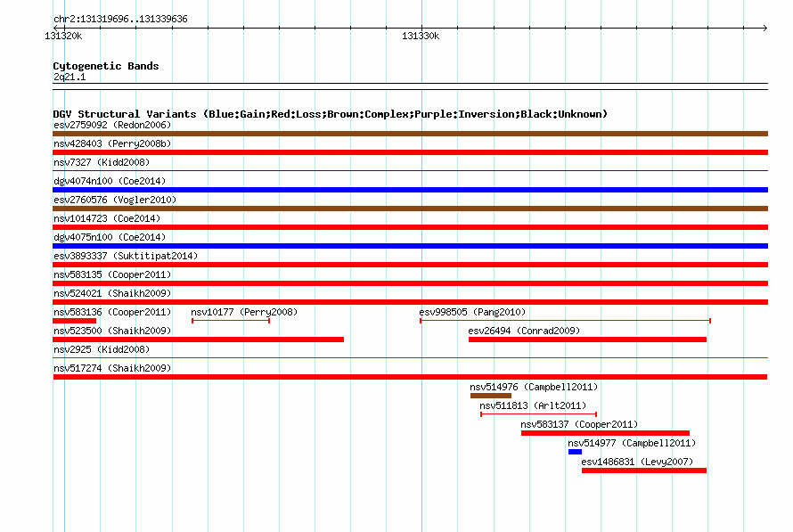The height and width of the screenshot is (532, 793).
Task: Click the esv2759092 (Redon2006) label
Action: (x=112, y=125)
